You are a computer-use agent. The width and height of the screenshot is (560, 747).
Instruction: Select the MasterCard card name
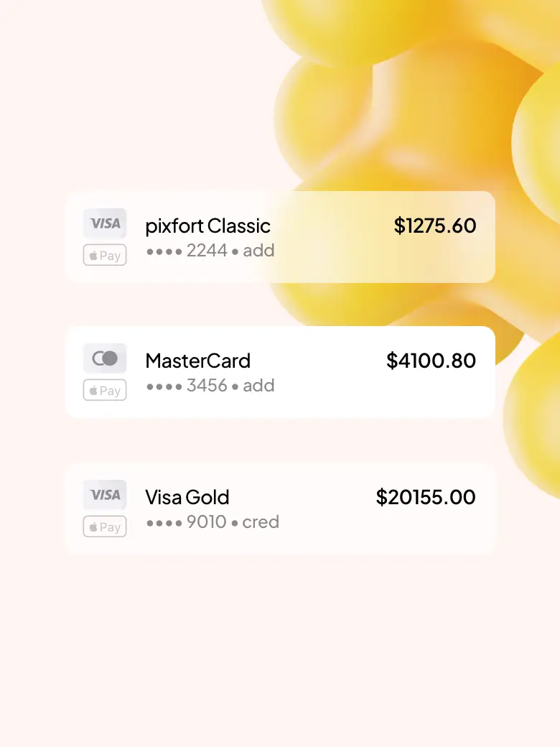[197, 361]
